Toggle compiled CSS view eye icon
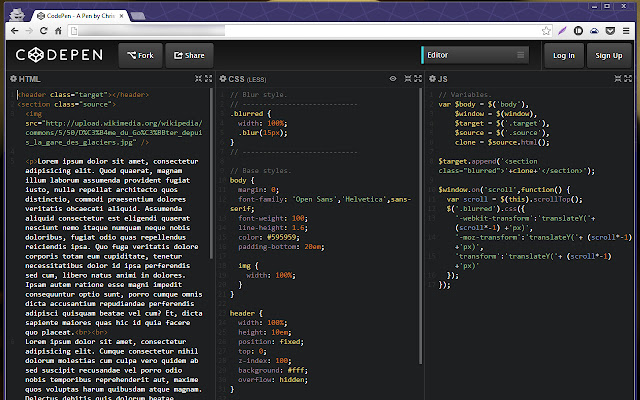Viewport: 640px width, 400px height. [x=393, y=78]
